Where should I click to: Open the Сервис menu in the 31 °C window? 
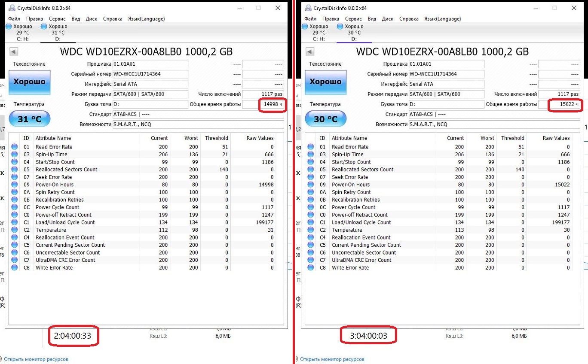(x=57, y=19)
